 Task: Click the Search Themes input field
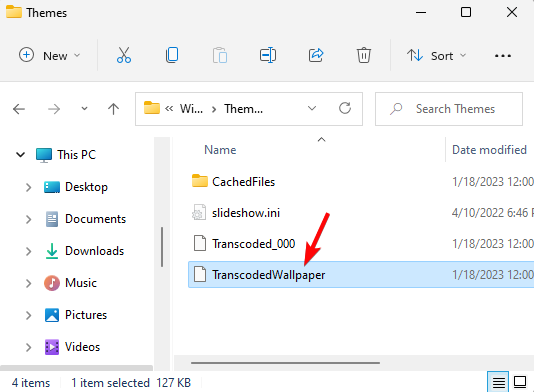[449, 109]
